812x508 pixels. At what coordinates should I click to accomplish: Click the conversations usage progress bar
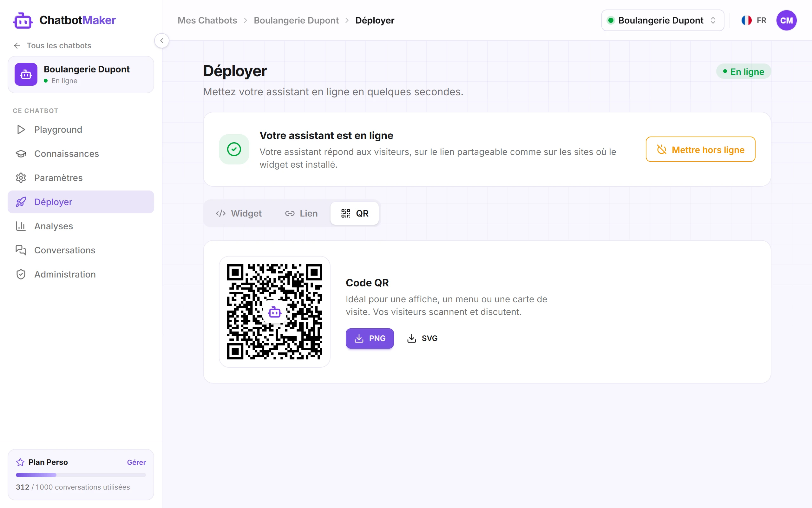point(81,475)
